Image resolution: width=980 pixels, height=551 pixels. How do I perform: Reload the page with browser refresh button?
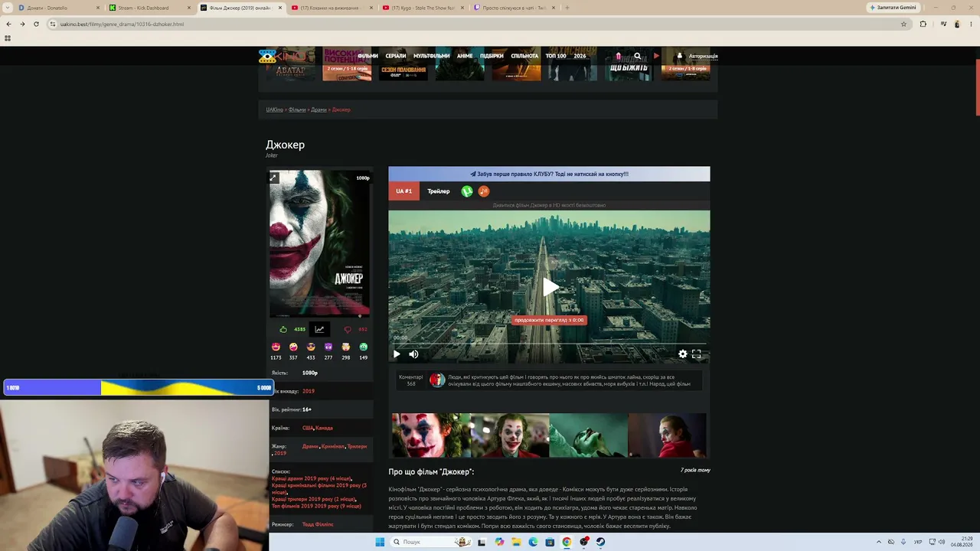36,24
